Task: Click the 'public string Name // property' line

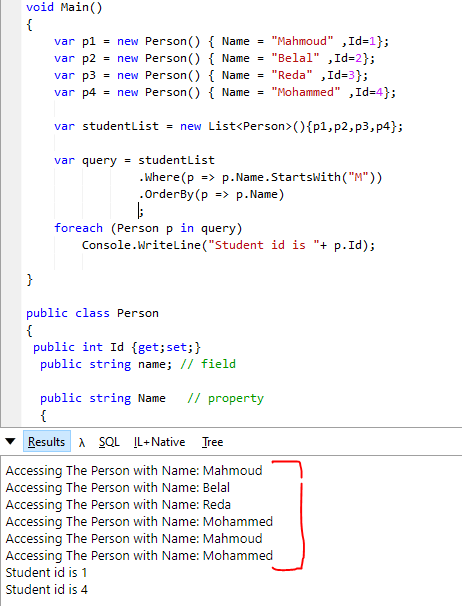Action: point(152,398)
